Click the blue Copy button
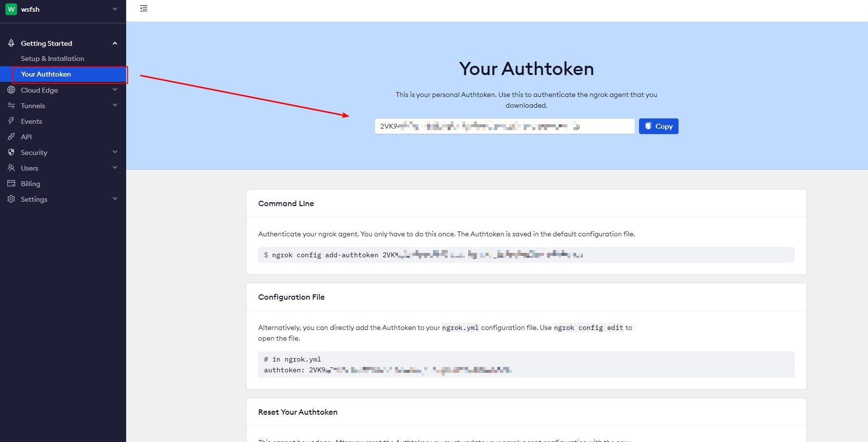868x442 pixels. click(x=659, y=126)
